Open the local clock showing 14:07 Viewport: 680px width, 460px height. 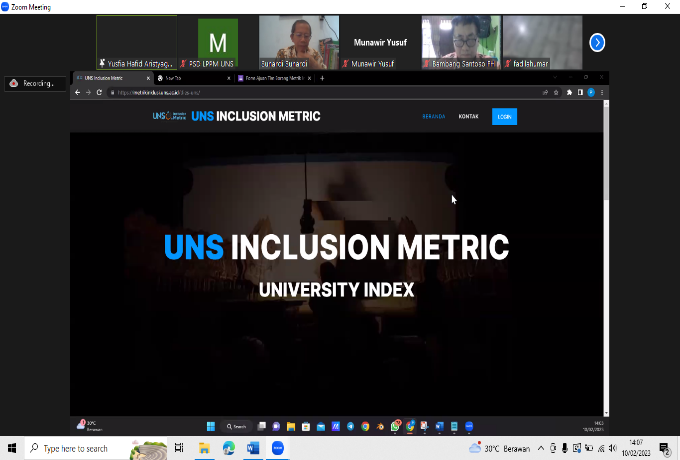tap(636, 448)
